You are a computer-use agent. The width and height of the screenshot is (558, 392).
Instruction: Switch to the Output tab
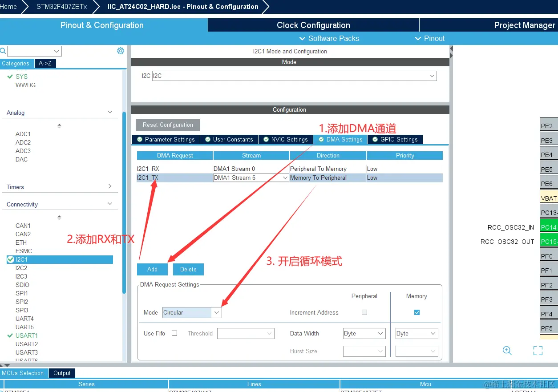62,373
